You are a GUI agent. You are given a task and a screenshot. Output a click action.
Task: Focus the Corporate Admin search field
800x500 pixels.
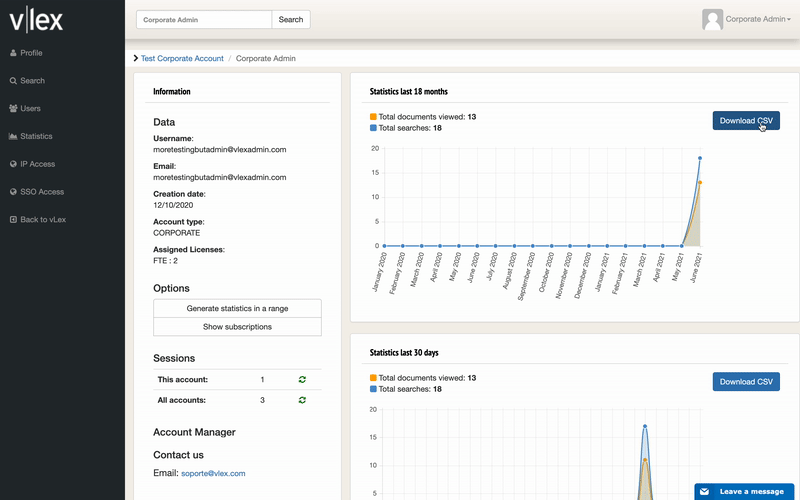[204, 19]
